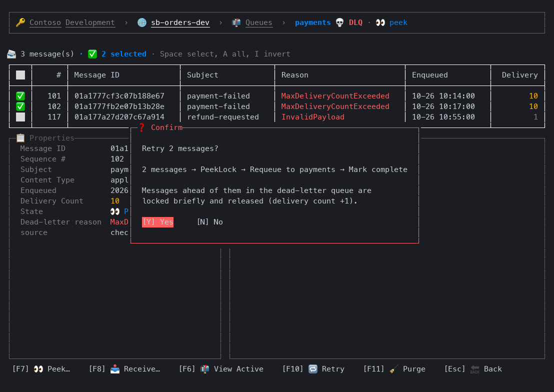
Task: Click InvalidPayload reason cell
Action: click(x=312, y=117)
